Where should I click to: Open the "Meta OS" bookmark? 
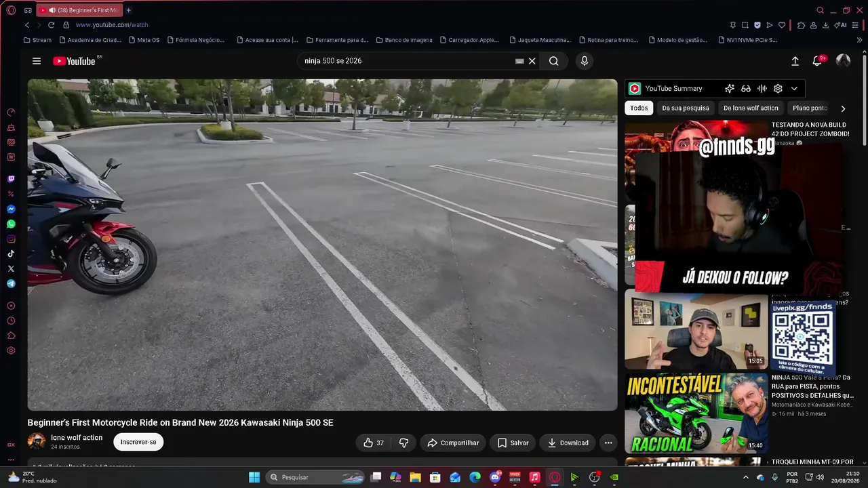[x=143, y=40]
